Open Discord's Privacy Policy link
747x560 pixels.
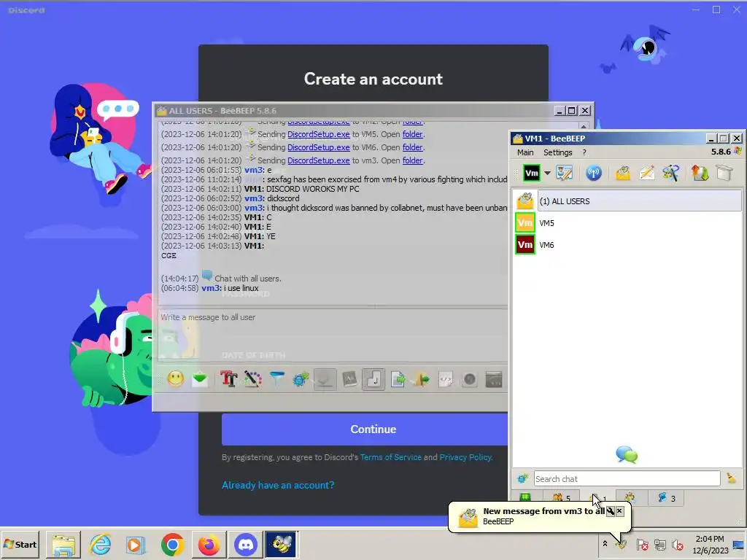point(465,457)
